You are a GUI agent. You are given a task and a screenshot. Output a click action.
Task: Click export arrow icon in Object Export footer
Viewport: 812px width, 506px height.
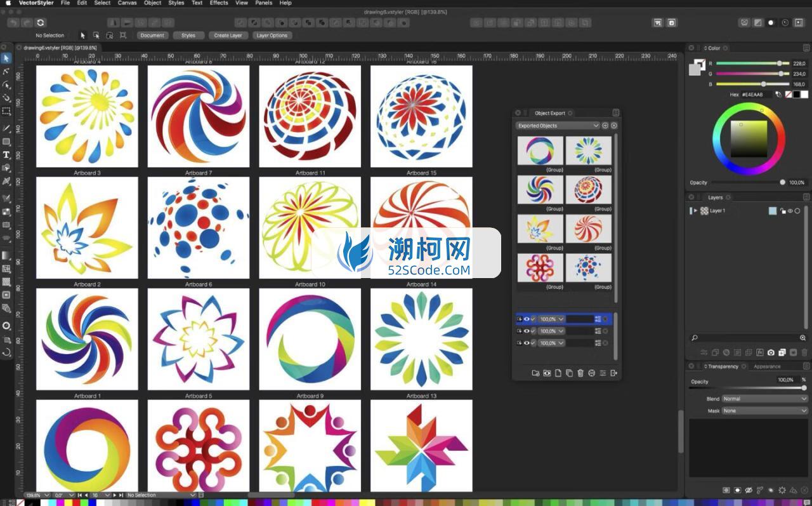(x=613, y=373)
